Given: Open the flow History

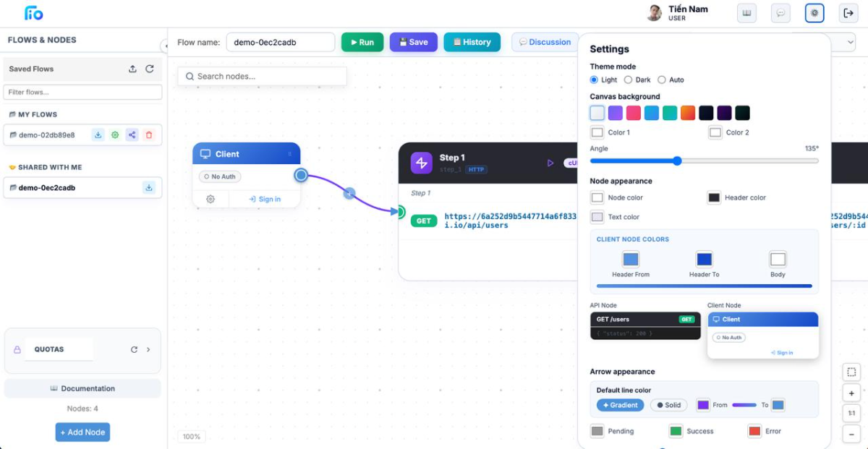Looking at the screenshot, I should tap(472, 42).
